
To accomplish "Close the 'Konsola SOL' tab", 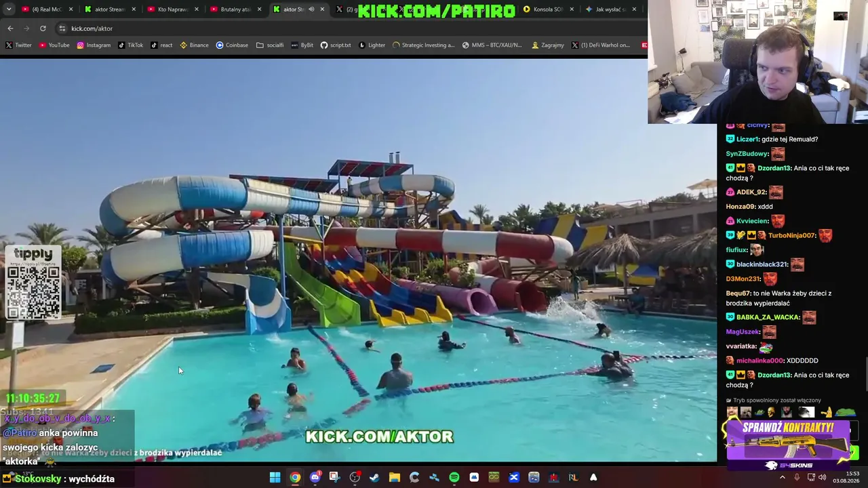I will click(572, 9).
